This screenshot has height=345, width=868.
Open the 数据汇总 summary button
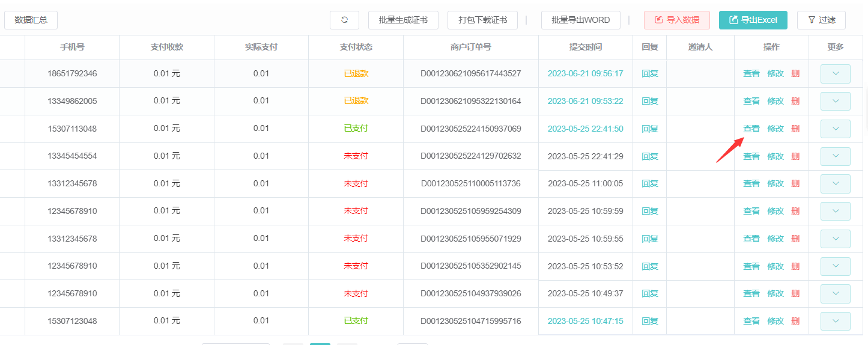31,20
